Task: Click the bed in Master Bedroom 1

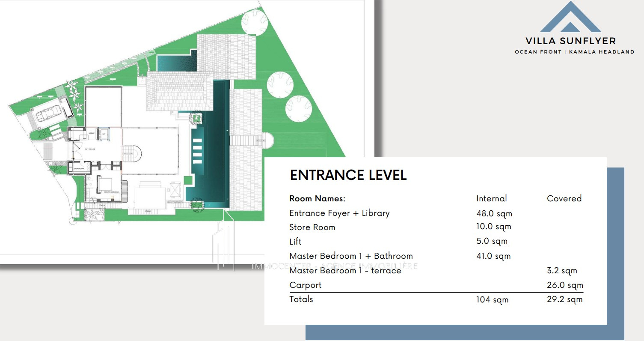Action: coord(105,184)
